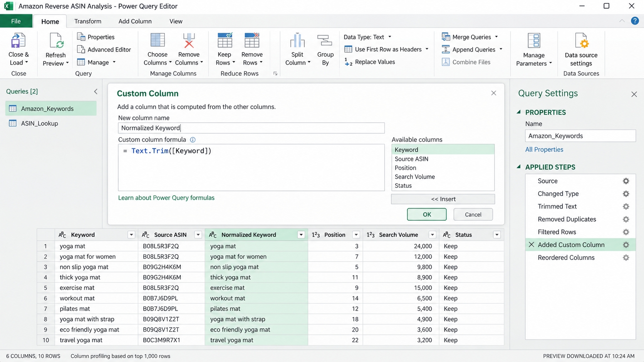
Task: Open the help question mark icon
Action: pyautogui.click(x=635, y=21)
